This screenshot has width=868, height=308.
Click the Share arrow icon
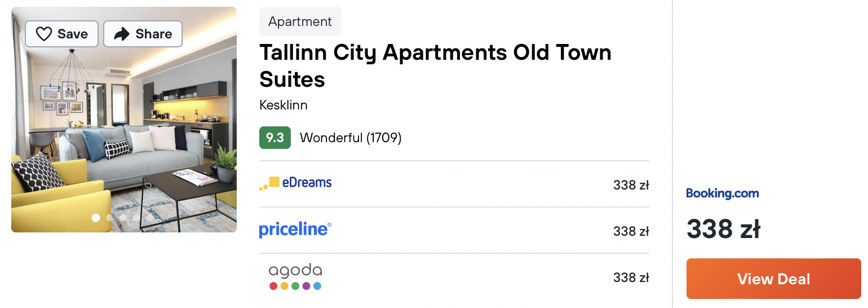(x=122, y=34)
